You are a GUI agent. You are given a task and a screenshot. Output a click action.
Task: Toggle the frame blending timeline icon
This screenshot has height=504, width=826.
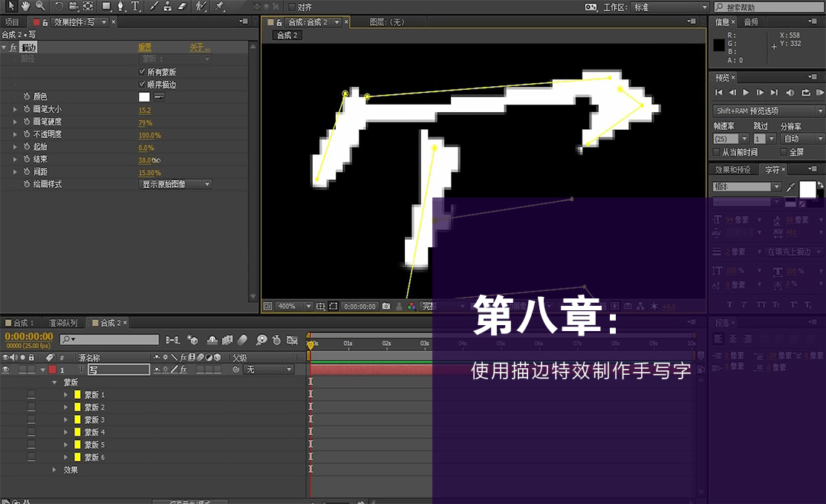(x=227, y=340)
